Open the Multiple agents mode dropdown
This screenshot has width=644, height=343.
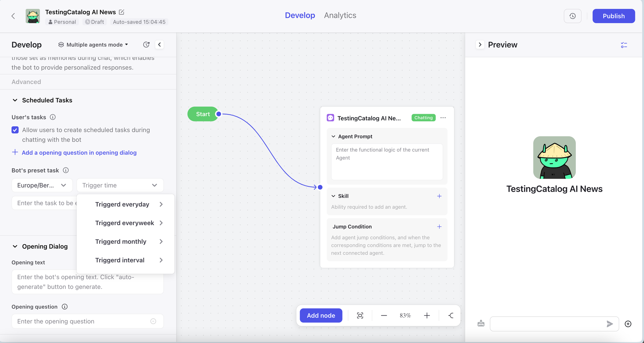point(93,44)
